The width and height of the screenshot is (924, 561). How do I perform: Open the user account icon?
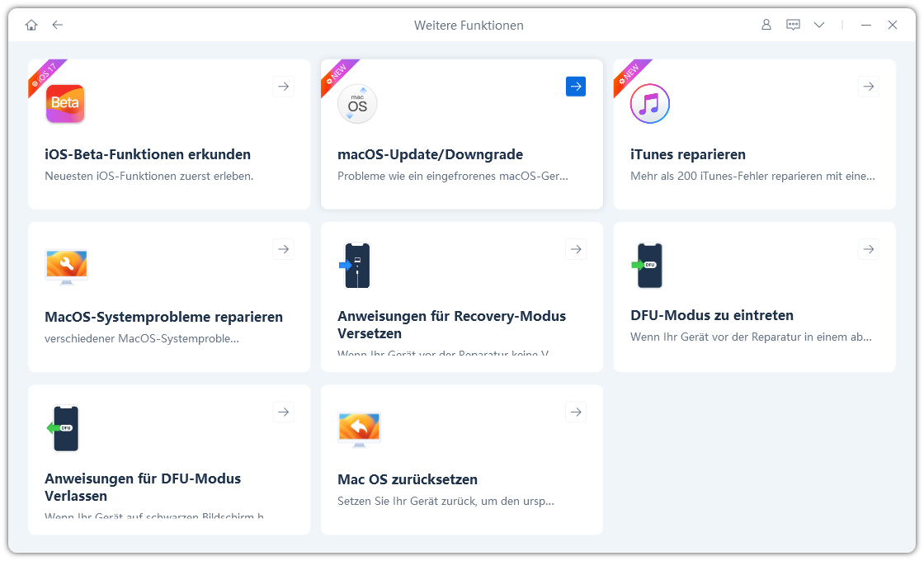point(766,25)
